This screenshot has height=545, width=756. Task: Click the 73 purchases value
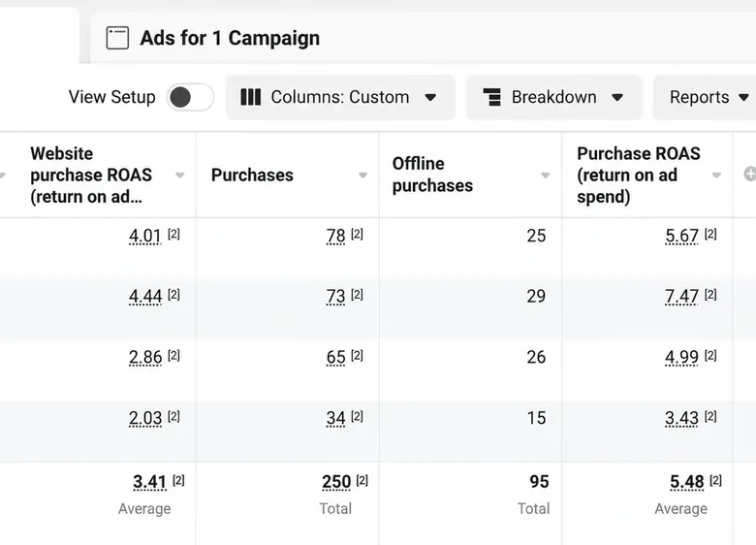(x=335, y=296)
